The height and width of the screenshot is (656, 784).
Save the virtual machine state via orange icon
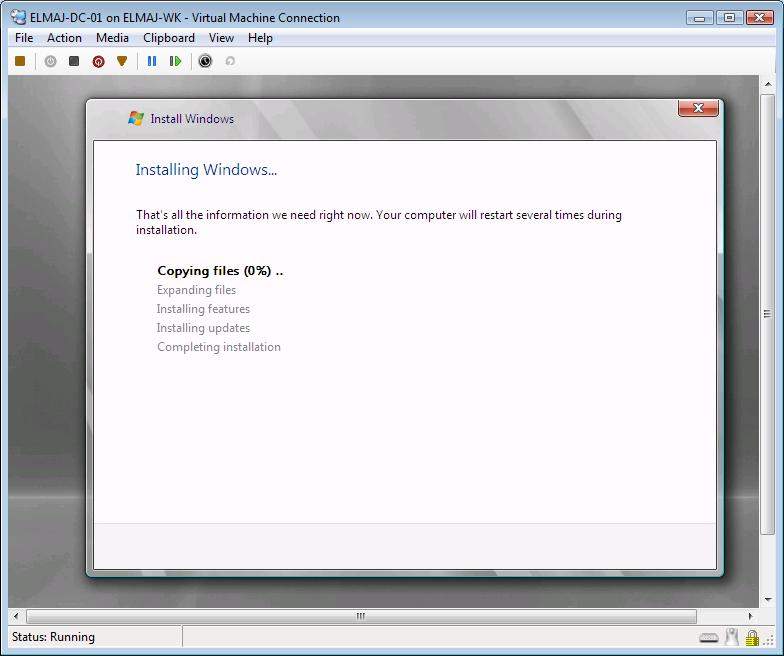pos(122,61)
